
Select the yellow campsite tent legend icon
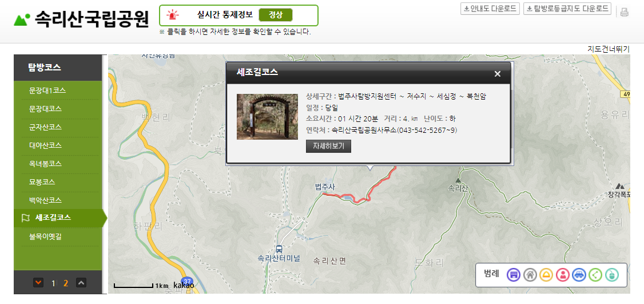546,274
